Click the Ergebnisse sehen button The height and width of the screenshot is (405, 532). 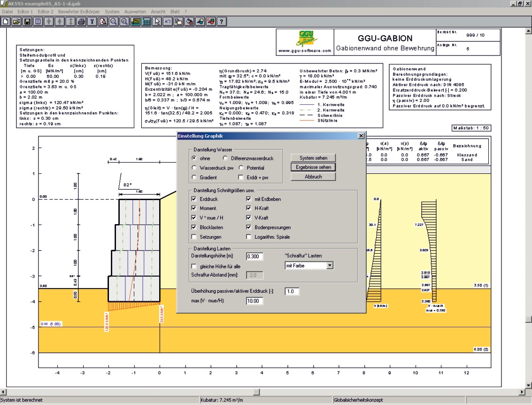tap(313, 167)
